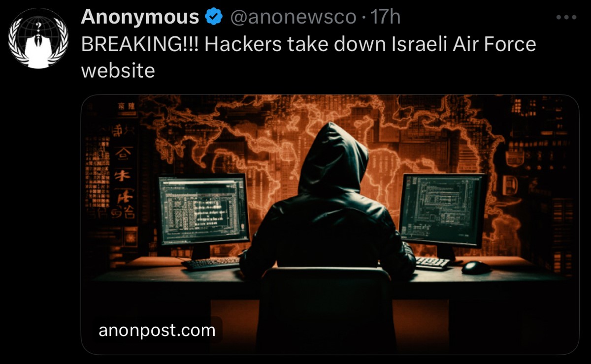
Task: Open the @anonewsco handle link
Action: 293,18
